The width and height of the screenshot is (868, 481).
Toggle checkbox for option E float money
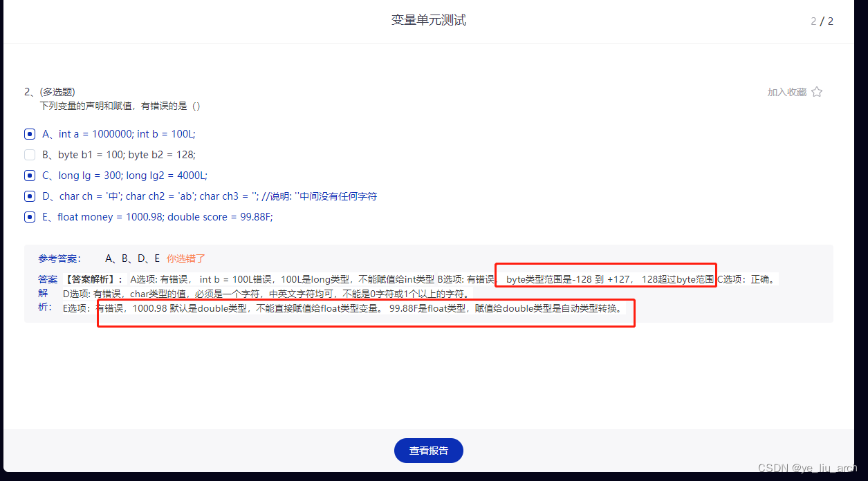point(30,217)
